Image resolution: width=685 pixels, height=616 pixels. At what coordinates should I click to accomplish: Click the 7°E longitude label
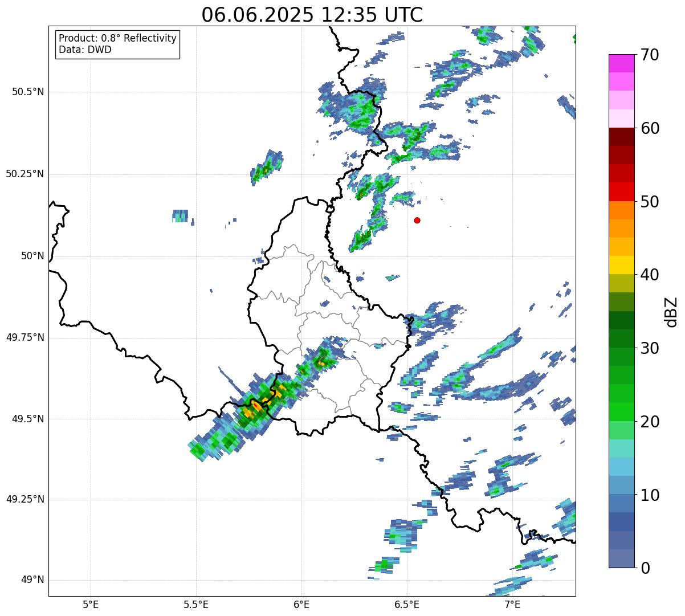click(512, 604)
